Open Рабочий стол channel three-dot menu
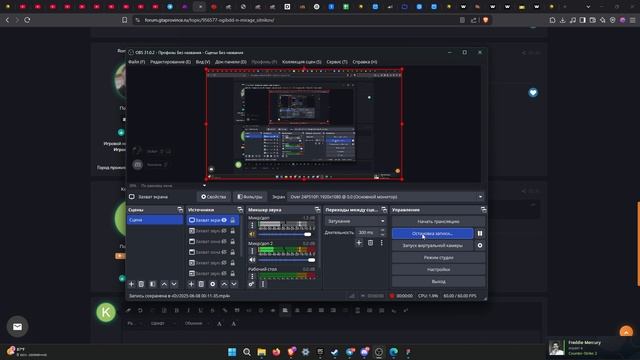 coord(252,276)
